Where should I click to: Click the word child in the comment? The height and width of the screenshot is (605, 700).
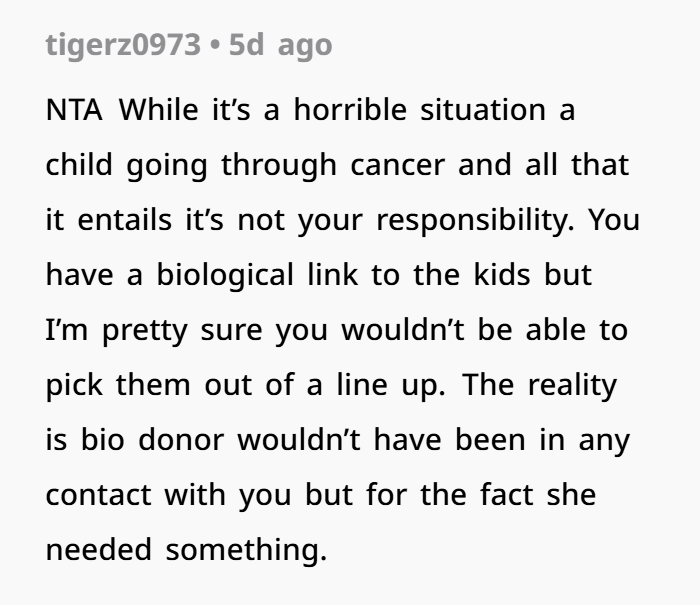tap(79, 165)
